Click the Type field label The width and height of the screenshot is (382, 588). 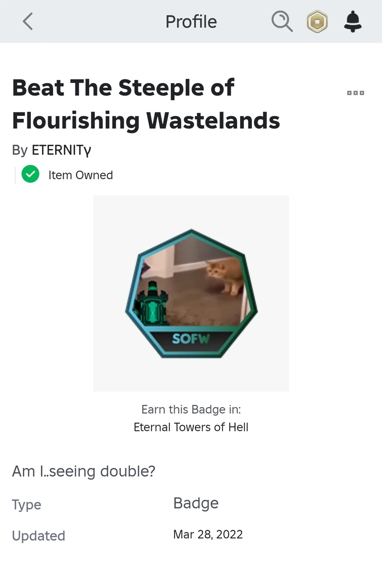coord(27,504)
